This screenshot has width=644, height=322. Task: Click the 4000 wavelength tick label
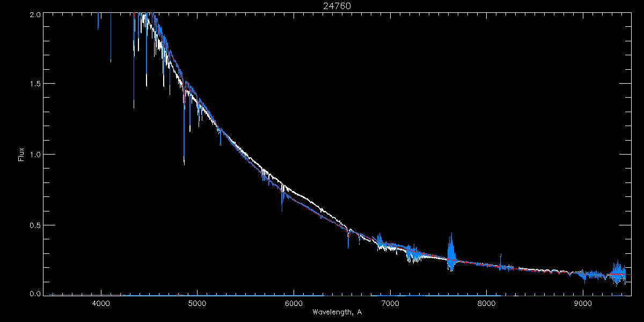click(x=101, y=303)
